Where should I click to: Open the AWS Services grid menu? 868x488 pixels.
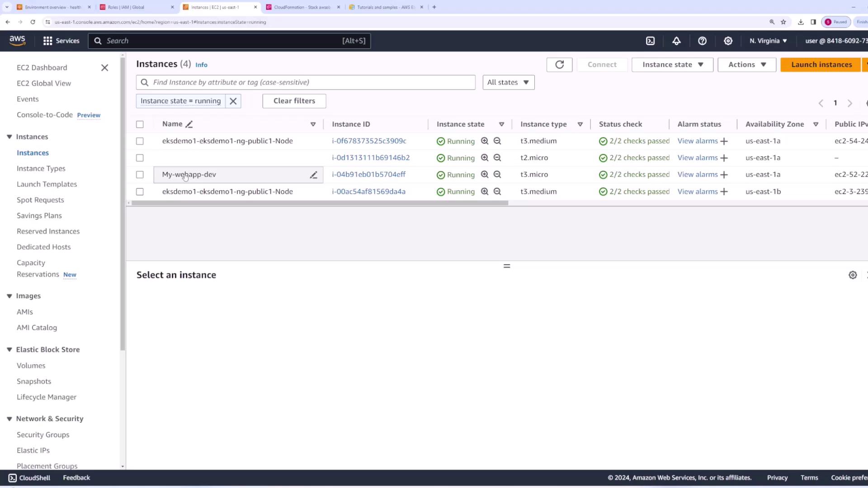click(x=61, y=41)
